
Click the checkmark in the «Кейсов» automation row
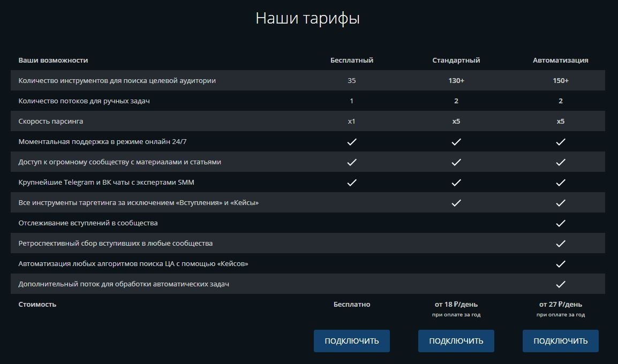[x=560, y=264]
